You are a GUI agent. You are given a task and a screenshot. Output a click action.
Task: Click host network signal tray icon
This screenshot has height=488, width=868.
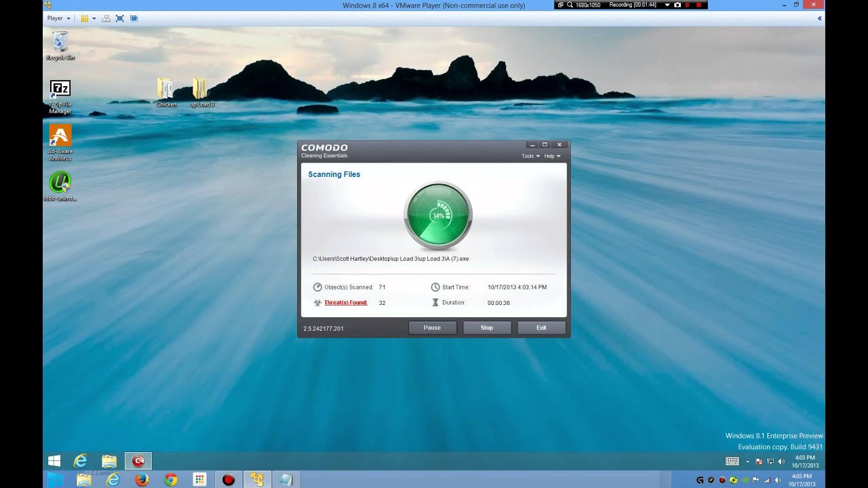[x=767, y=480]
